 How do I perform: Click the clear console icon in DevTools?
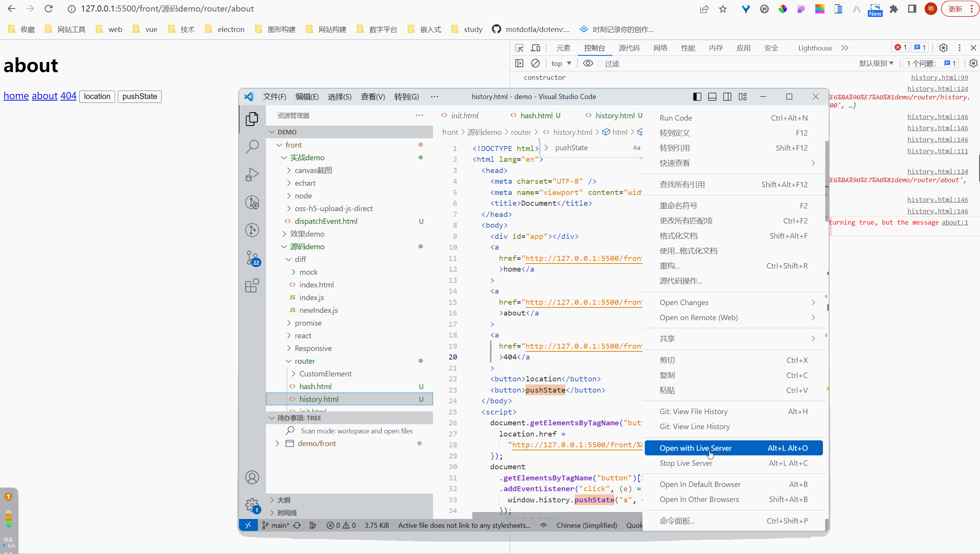[x=535, y=63]
